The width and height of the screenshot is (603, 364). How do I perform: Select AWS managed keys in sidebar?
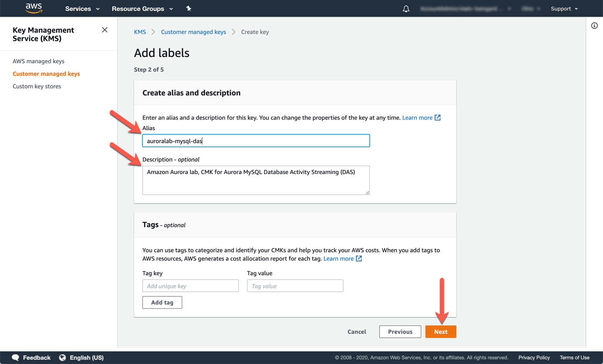[x=39, y=61]
